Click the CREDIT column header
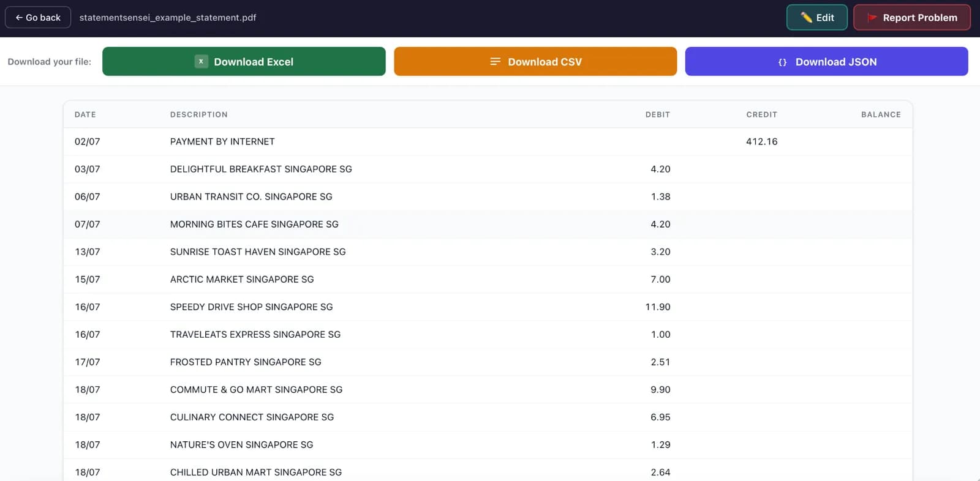 coord(762,114)
